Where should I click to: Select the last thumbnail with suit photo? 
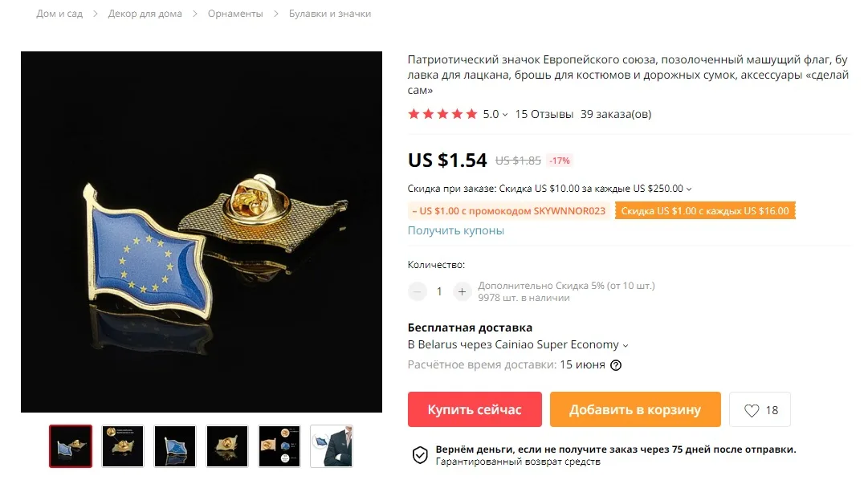click(332, 446)
